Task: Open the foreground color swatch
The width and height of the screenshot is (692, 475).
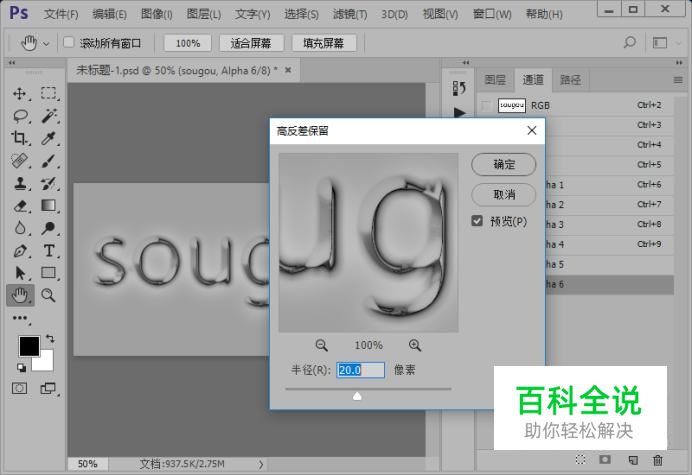Action: click(x=29, y=346)
